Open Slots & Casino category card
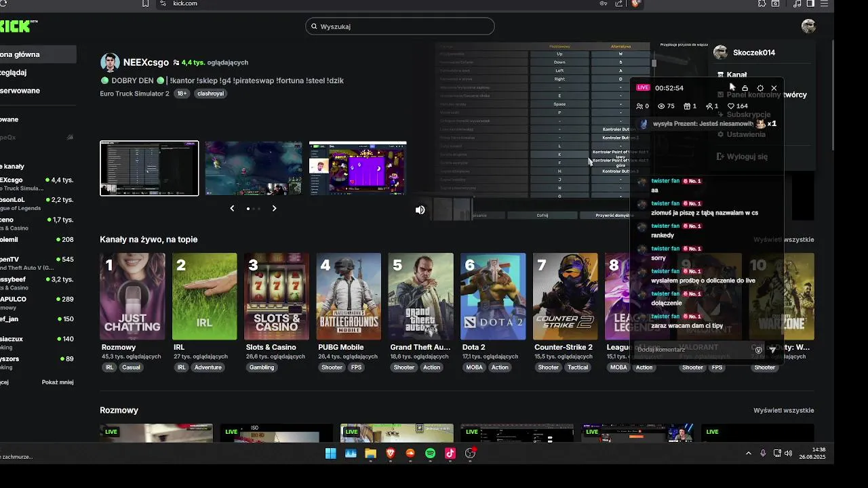This screenshot has width=868, height=488. (x=276, y=296)
